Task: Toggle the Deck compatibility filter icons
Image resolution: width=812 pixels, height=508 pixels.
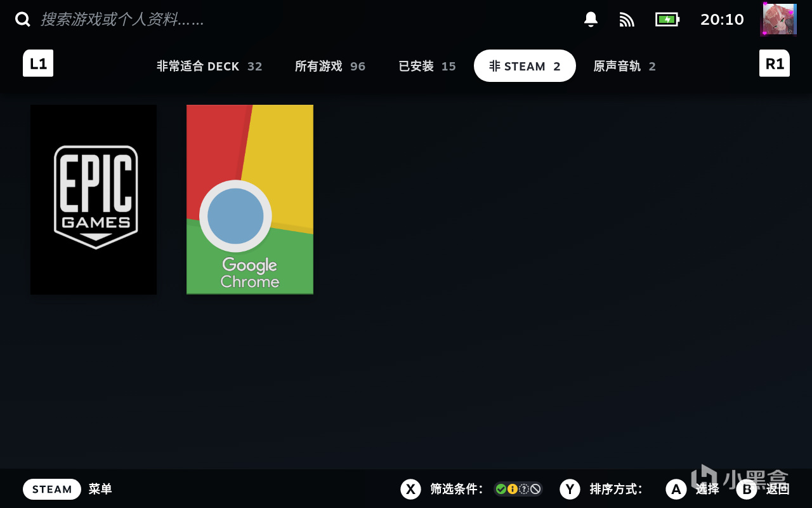Action: (518, 489)
